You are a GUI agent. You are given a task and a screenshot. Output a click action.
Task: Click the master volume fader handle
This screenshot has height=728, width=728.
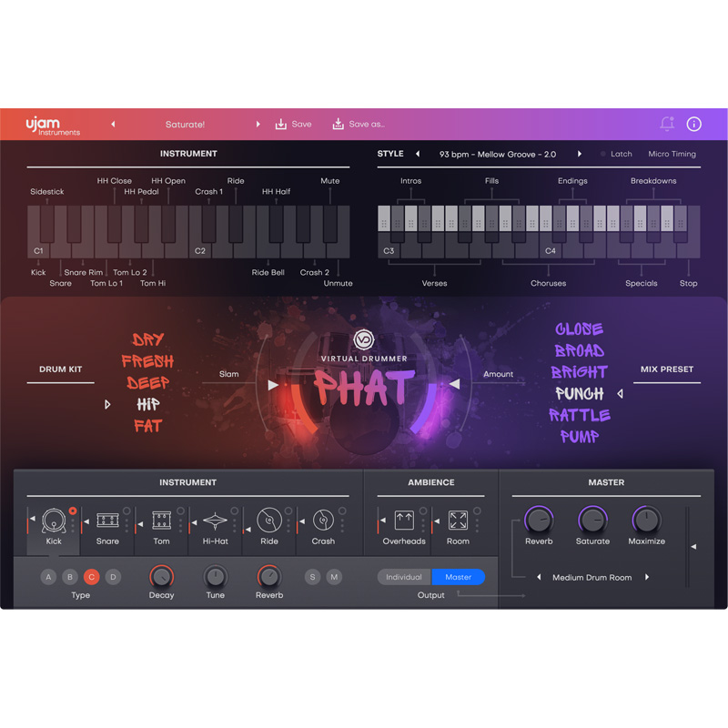point(693,547)
